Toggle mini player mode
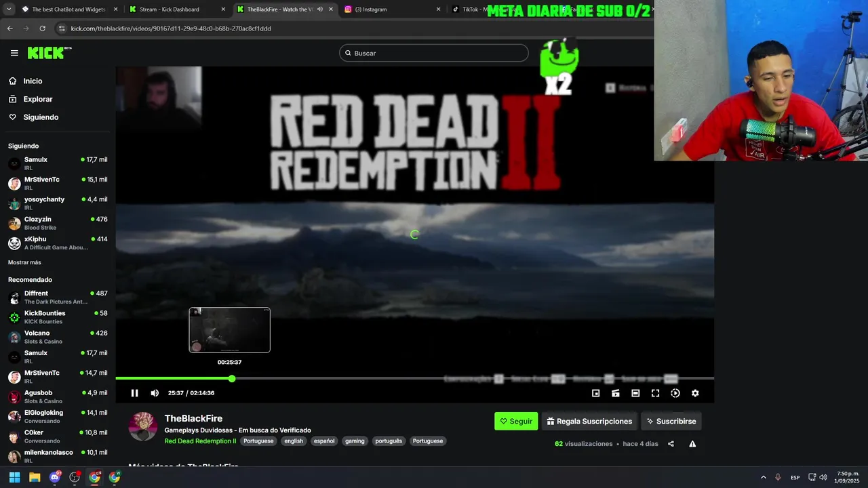The image size is (868, 488). coord(595,393)
